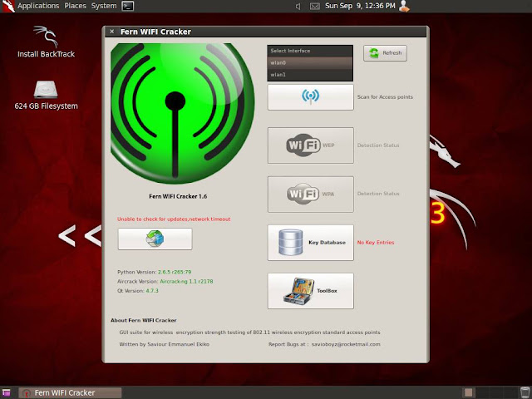
Task: Click 'Unable to check for updates' message
Action: point(174,219)
